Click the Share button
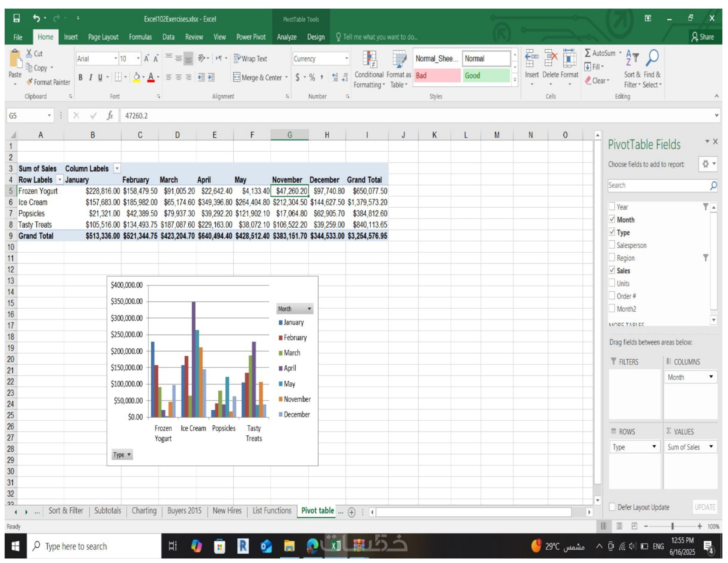This screenshot has width=728, height=563. [x=703, y=37]
